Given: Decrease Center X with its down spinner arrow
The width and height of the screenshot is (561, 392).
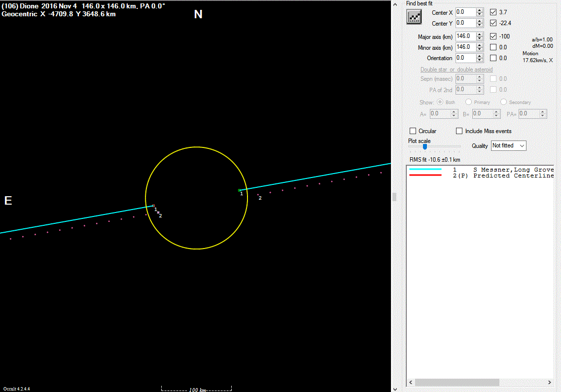Looking at the screenshot, I should (480, 15).
